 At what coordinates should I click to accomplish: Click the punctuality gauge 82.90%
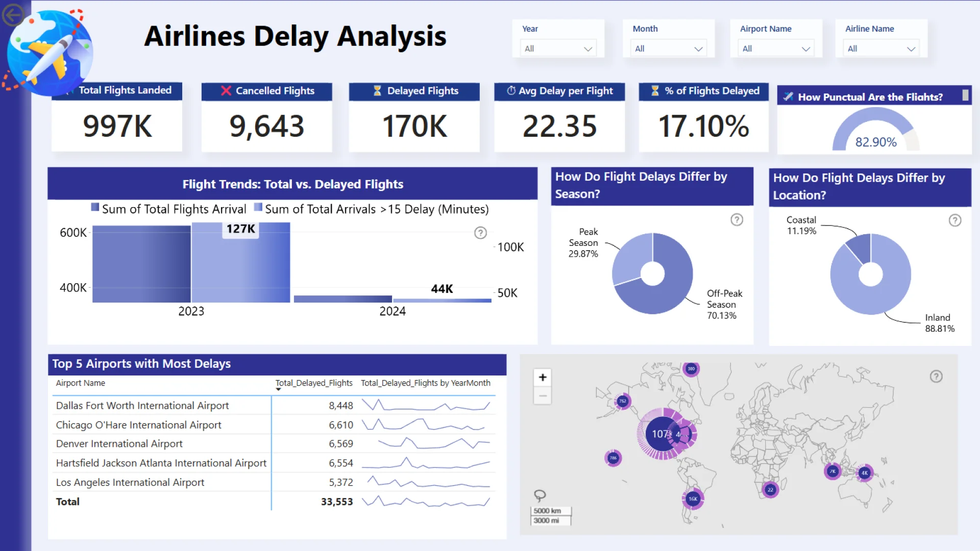coord(875,130)
